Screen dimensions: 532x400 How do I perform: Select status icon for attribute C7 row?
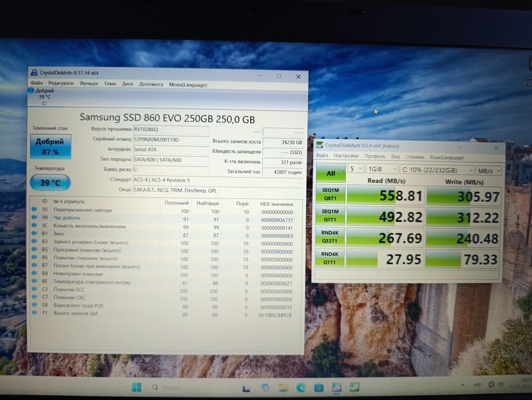34,296
